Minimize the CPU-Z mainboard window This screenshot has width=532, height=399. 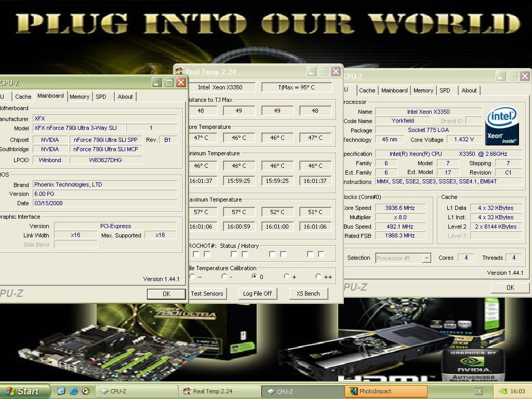pos(157,83)
